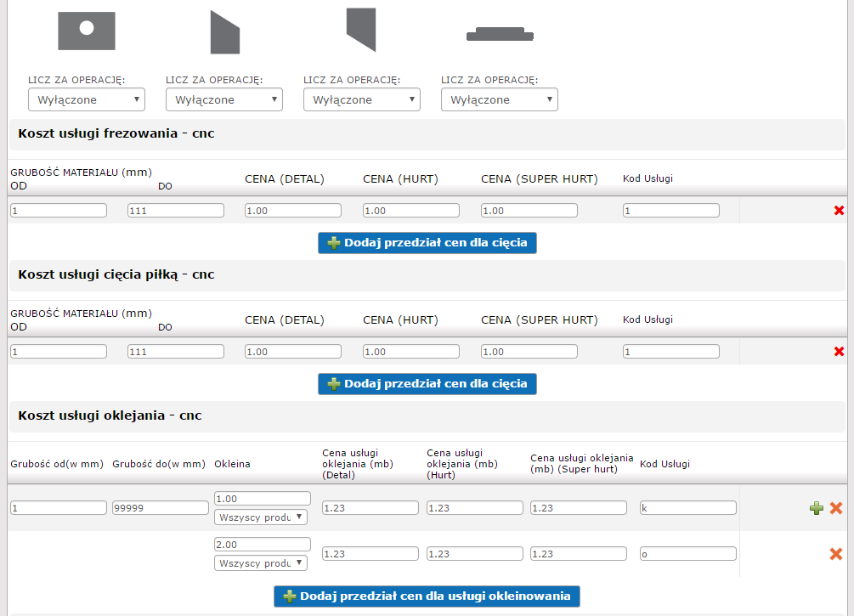Click the bottom-left corner cut shape icon

360,30
